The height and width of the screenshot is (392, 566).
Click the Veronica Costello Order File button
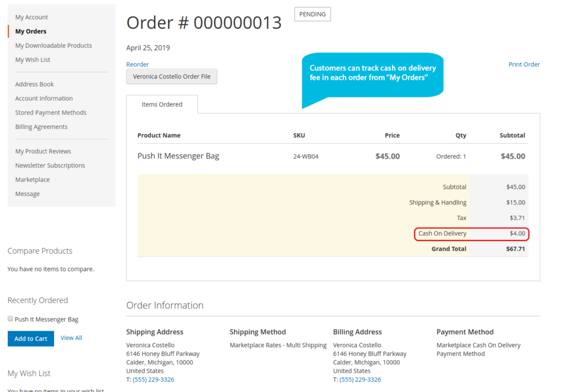pyautogui.click(x=171, y=77)
